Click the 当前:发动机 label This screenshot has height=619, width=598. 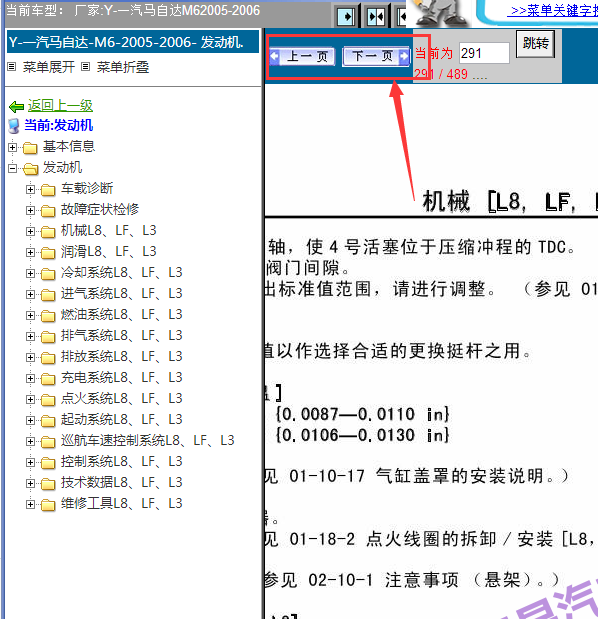(x=59, y=126)
